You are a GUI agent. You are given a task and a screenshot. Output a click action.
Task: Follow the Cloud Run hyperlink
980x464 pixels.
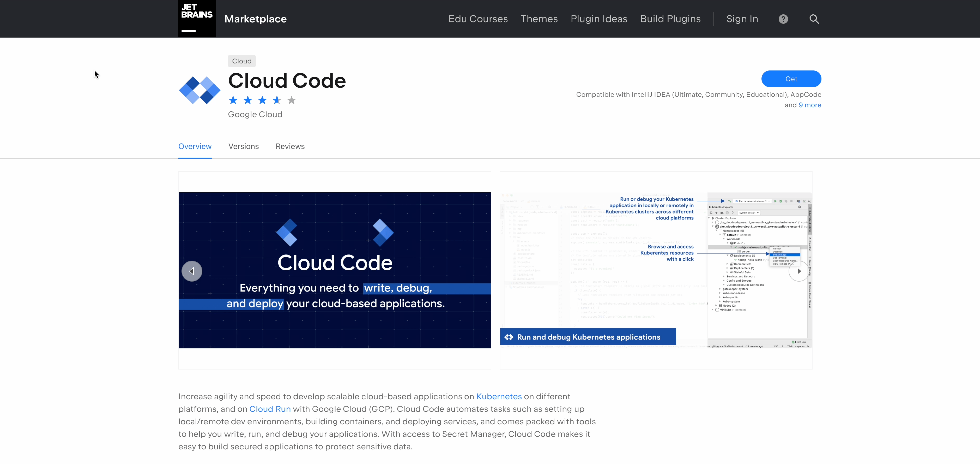click(270, 409)
